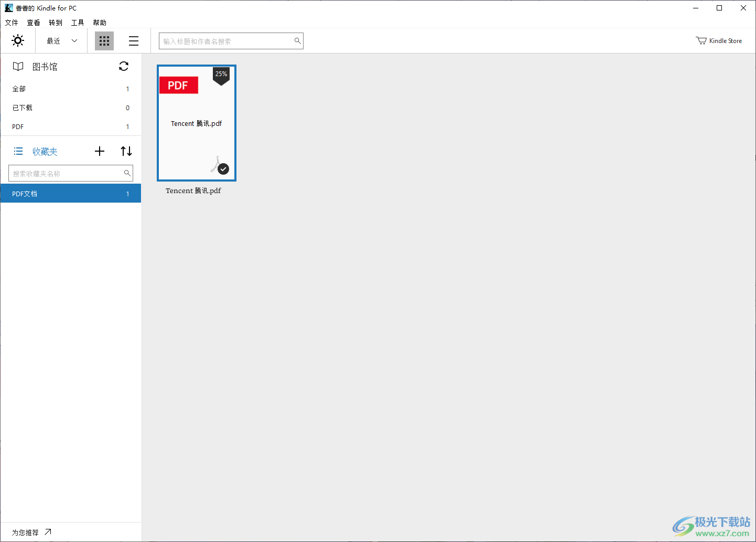The image size is (756, 542).
Task: Select the PDF library filter
Action: [x=71, y=126]
